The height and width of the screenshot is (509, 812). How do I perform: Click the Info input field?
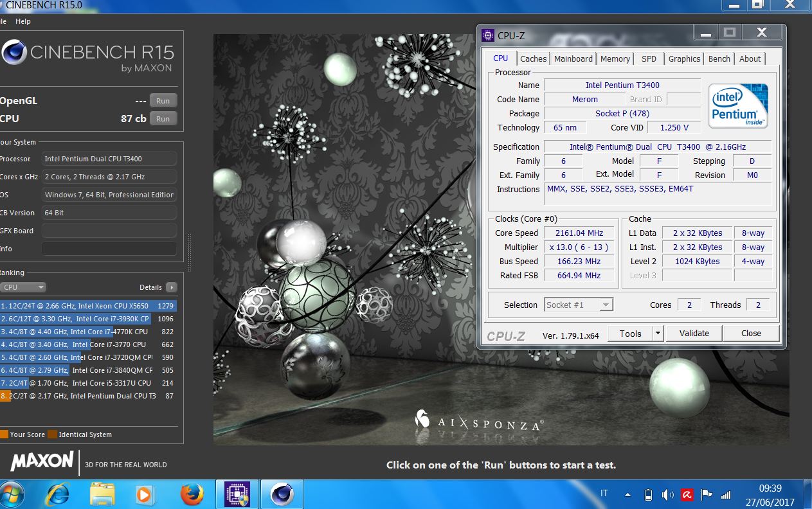(109, 249)
